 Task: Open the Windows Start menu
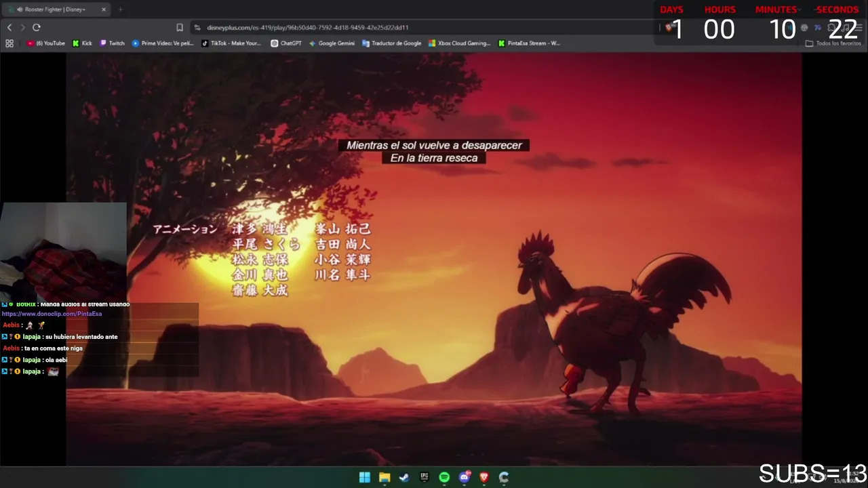[x=365, y=477]
